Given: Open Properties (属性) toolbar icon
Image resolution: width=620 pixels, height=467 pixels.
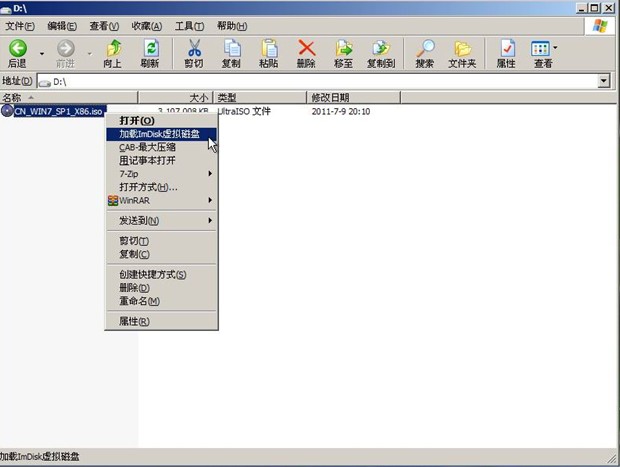Looking at the screenshot, I should tap(507, 48).
